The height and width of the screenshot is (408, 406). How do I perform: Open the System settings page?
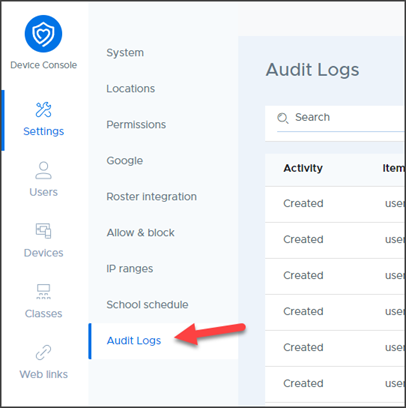pyautogui.click(x=125, y=53)
